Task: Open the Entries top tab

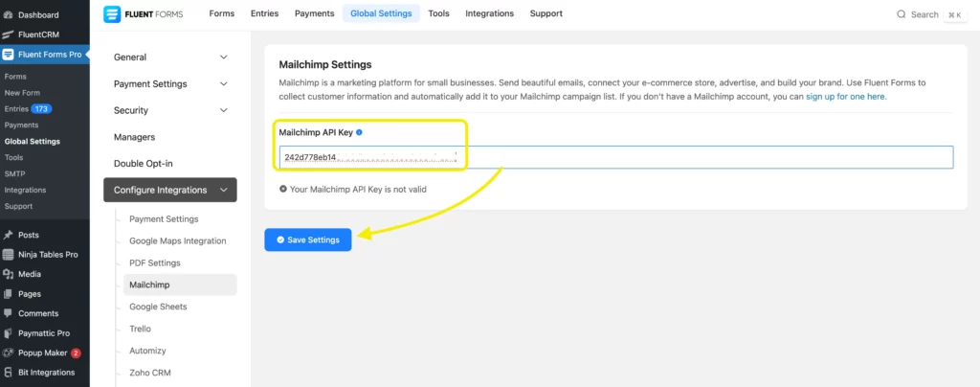Action: coord(264,13)
